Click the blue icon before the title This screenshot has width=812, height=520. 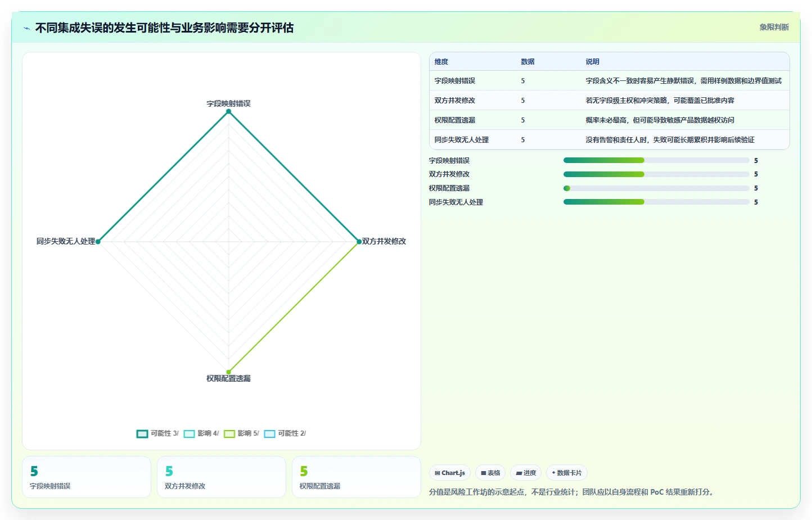click(x=26, y=28)
